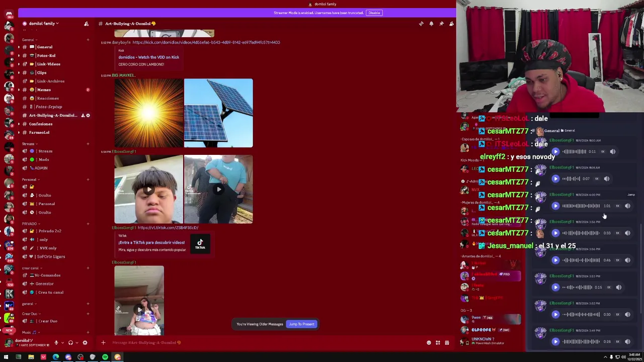
Task: Toggle volume icon on the 1:01 voice message
Action: (x=627, y=206)
